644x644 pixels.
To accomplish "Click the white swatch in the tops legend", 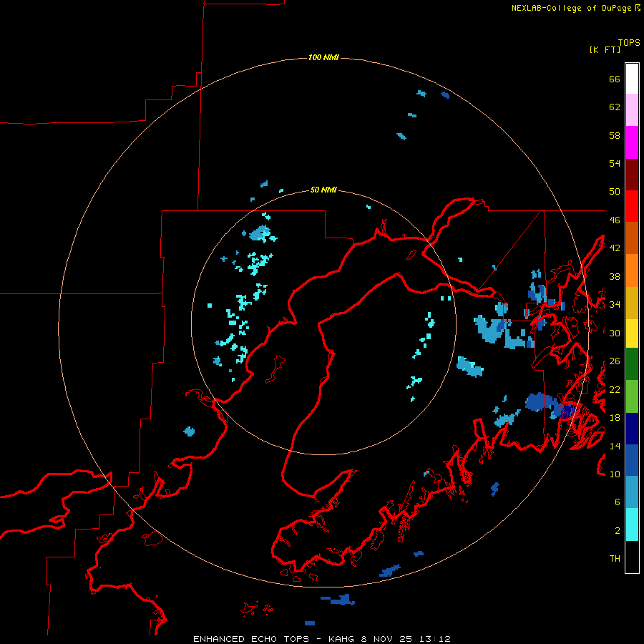I will [x=632, y=79].
